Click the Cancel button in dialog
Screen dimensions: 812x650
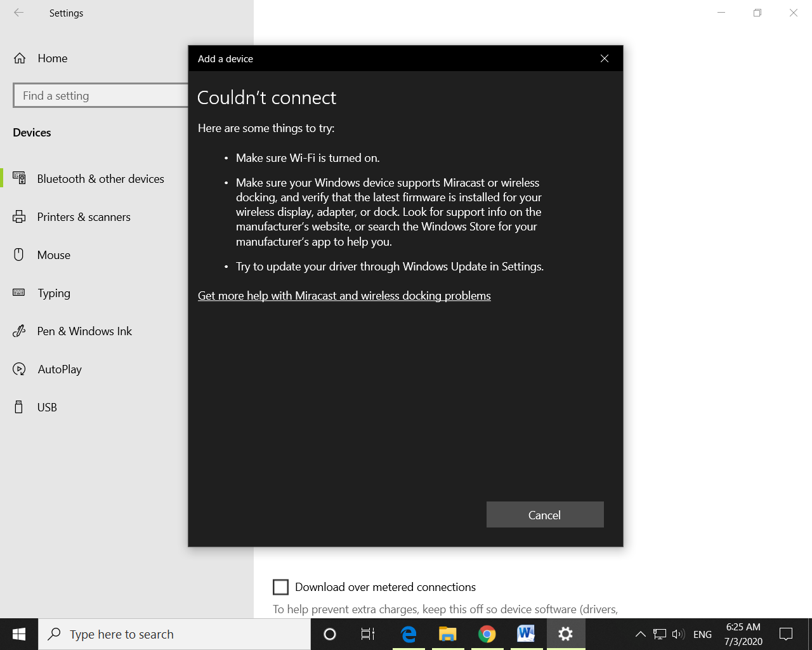545,515
